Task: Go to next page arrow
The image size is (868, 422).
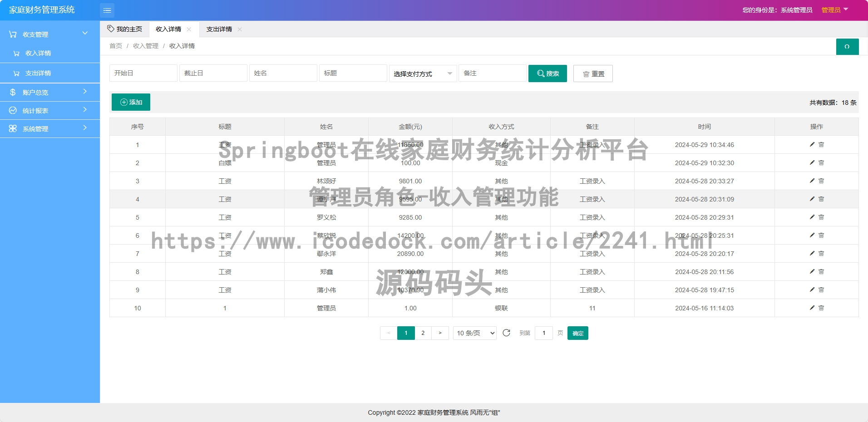Action: pyautogui.click(x=440, y=333)
